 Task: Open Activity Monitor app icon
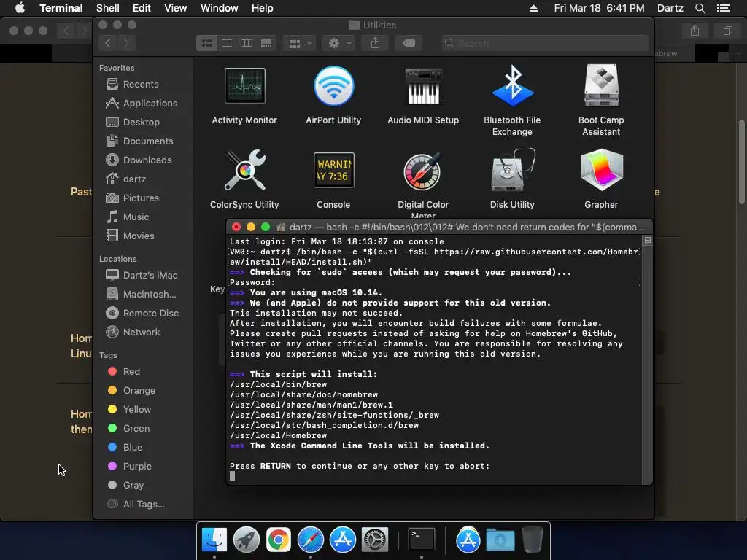(x=244, y=86)
